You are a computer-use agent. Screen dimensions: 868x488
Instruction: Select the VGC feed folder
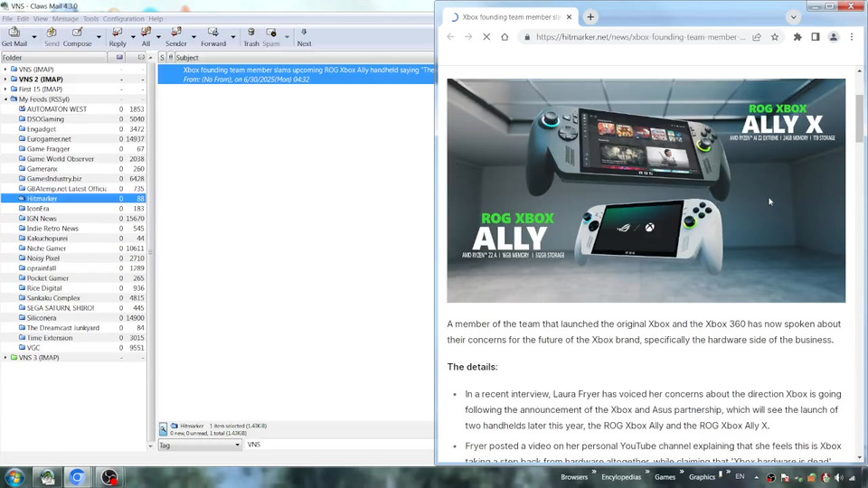tap(73, 348)
